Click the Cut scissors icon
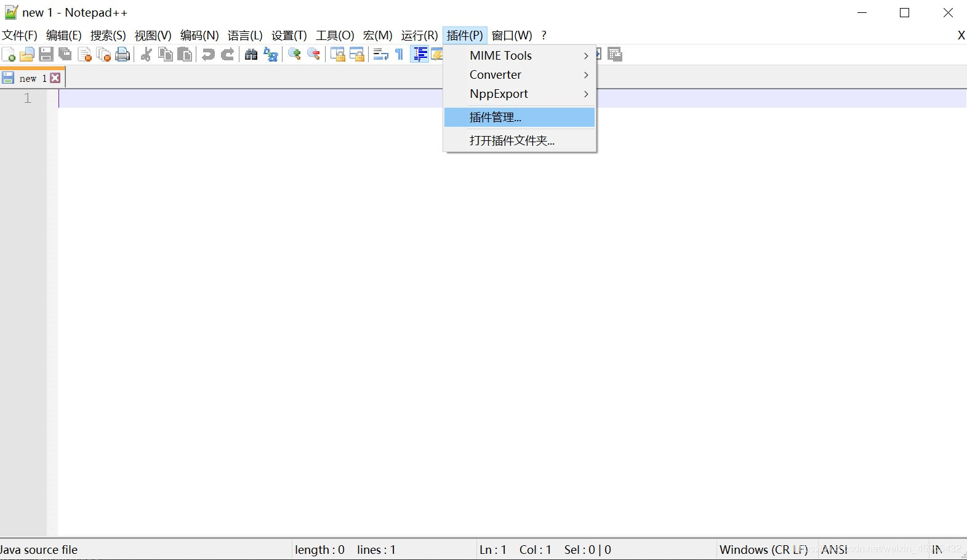 [146, 55]
